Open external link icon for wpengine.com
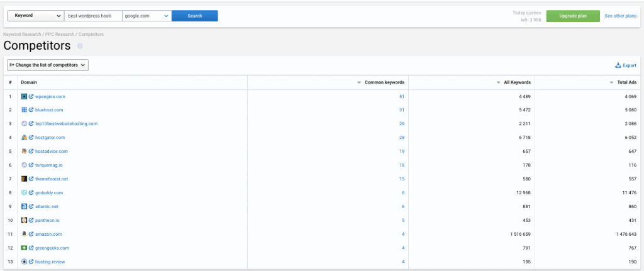Viewport: 644px width, 271px height. (31, 96)
